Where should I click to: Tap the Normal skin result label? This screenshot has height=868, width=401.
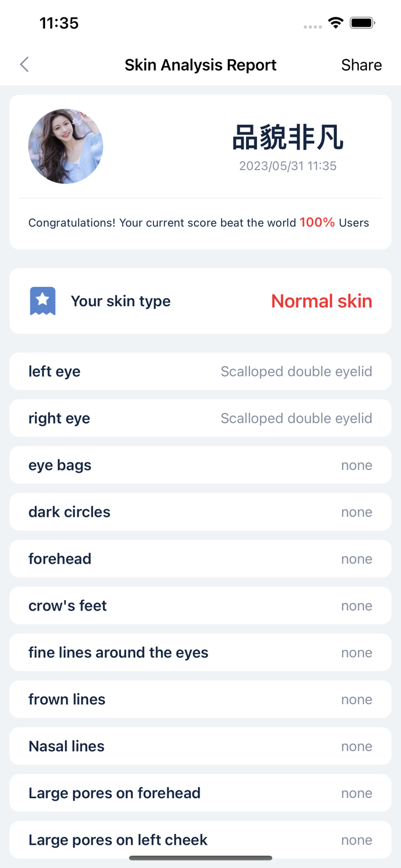click(321, 301)
